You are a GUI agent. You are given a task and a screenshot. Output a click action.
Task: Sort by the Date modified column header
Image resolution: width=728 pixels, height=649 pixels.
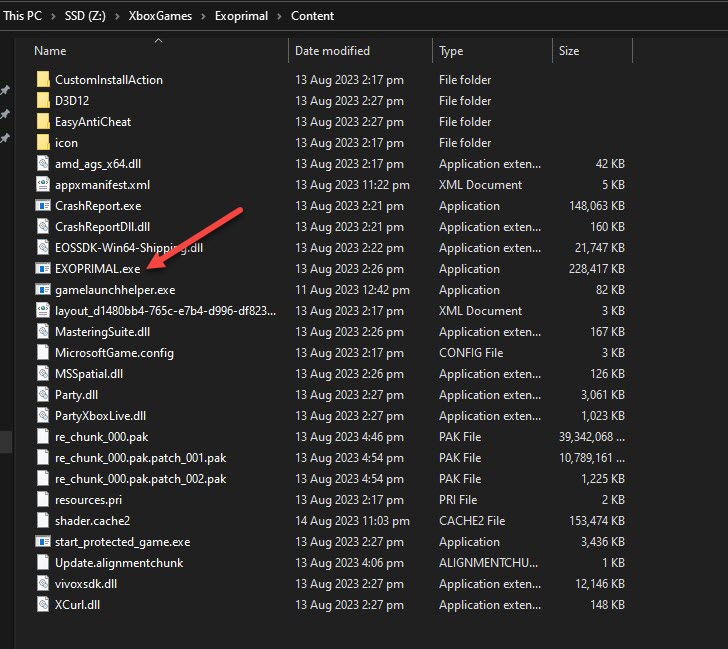[332, 51]
